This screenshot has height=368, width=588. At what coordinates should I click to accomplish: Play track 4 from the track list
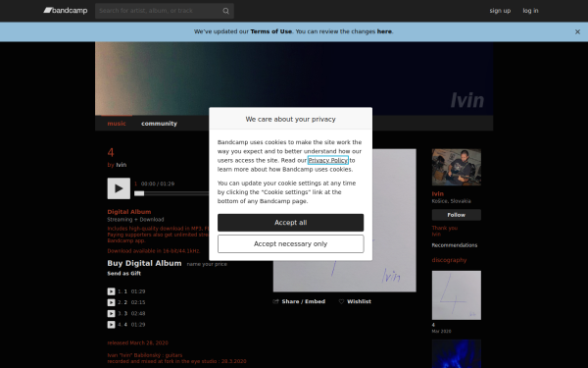pyautogui.click(x=111, y=325)
